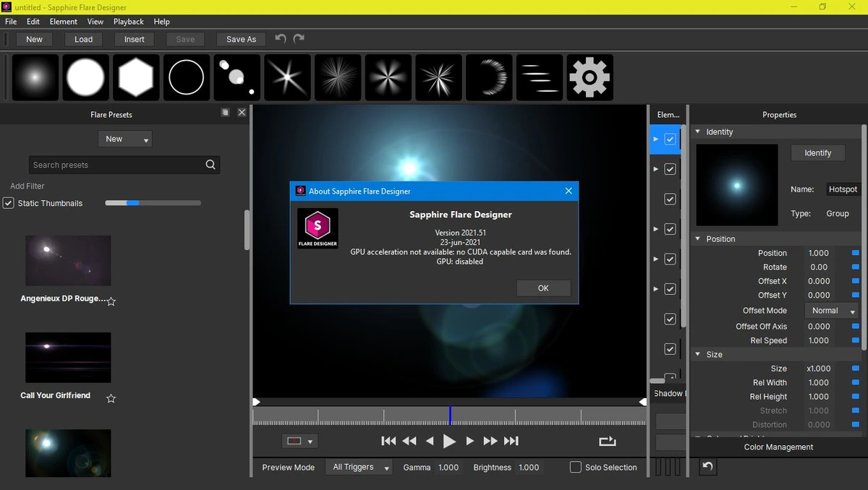The image size is (868, 490).
Task: Open the File menu
Action: click(x=11, y=22)
